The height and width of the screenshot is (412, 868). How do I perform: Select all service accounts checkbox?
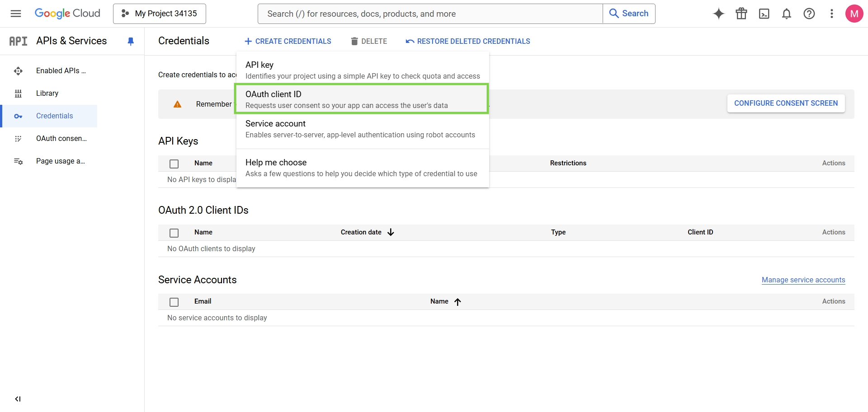pyautogui.click(x=174, y=302)
